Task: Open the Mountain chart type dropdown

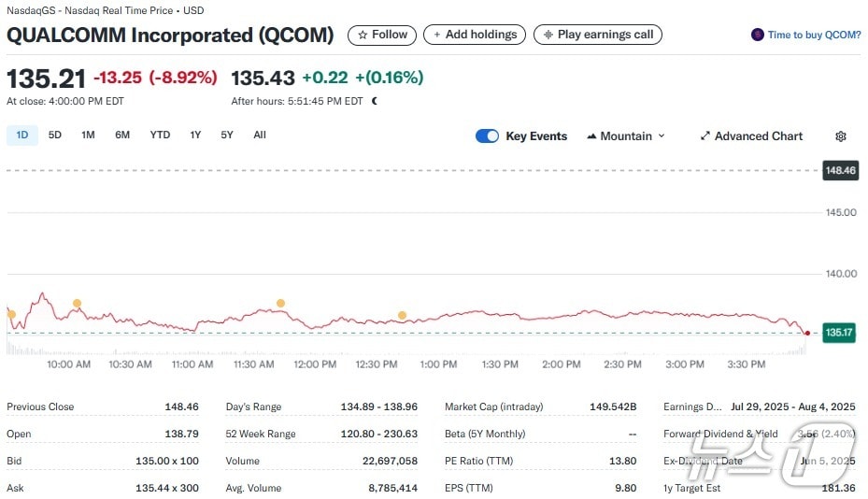Action: tap(626, 136)
